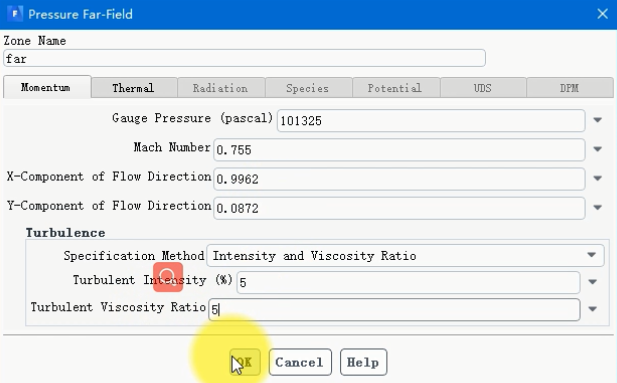
Task: Click the Mach Number input field
Action: (399, 150)
